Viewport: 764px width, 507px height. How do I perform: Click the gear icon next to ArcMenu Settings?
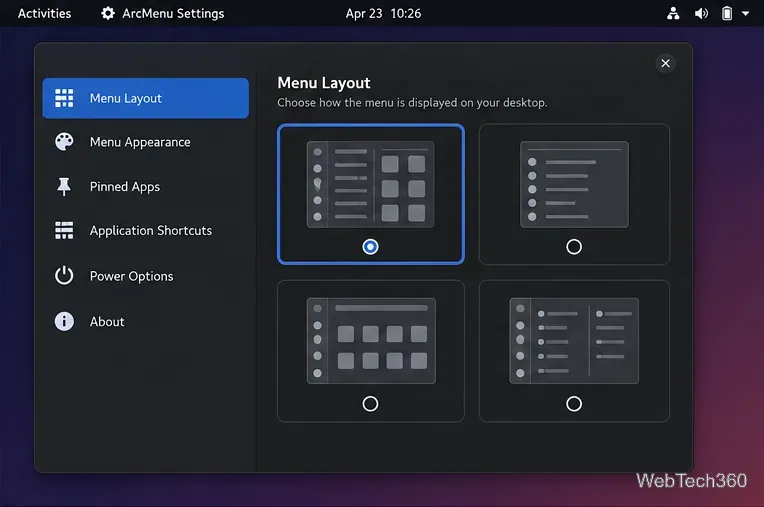pos(108,13)
